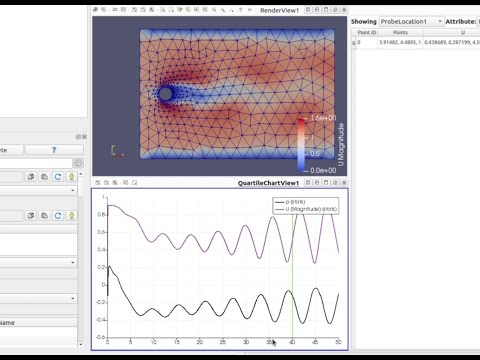Image resolution: width=480 pixels, height=360 pixels.
Task: Save as default in second section row
Action: (71, 216)
